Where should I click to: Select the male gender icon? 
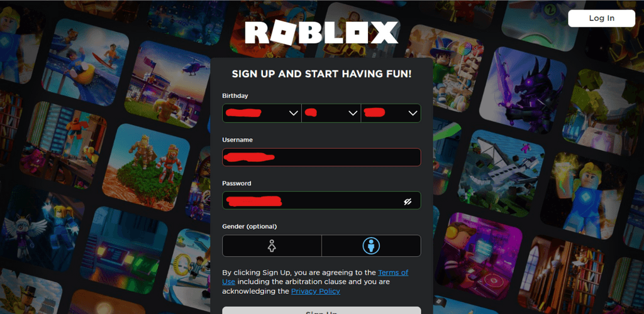point(371,246)
